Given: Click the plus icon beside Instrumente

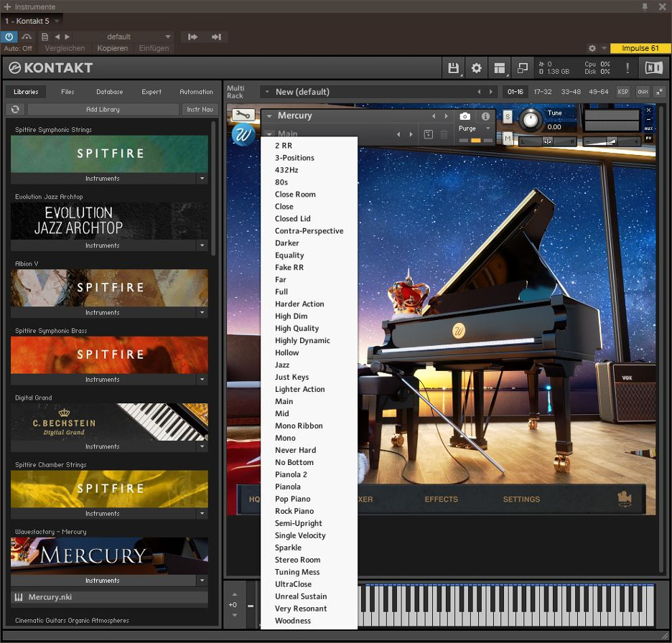Looking at the screenshot, I should (x=7, y=6).
